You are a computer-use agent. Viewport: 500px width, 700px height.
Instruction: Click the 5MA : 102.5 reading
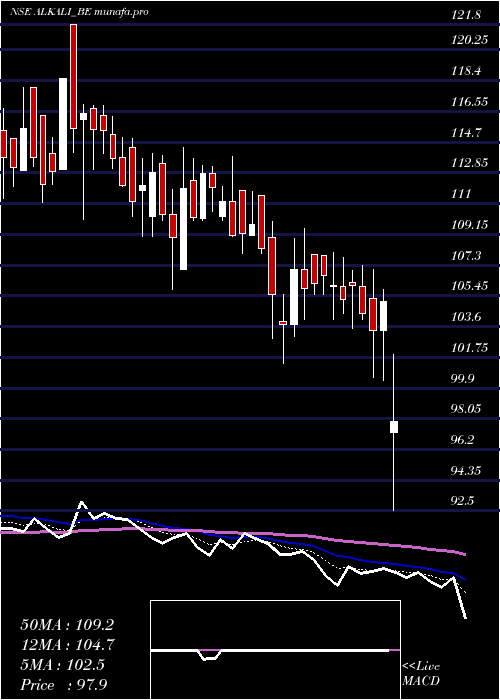pos(62,665)
